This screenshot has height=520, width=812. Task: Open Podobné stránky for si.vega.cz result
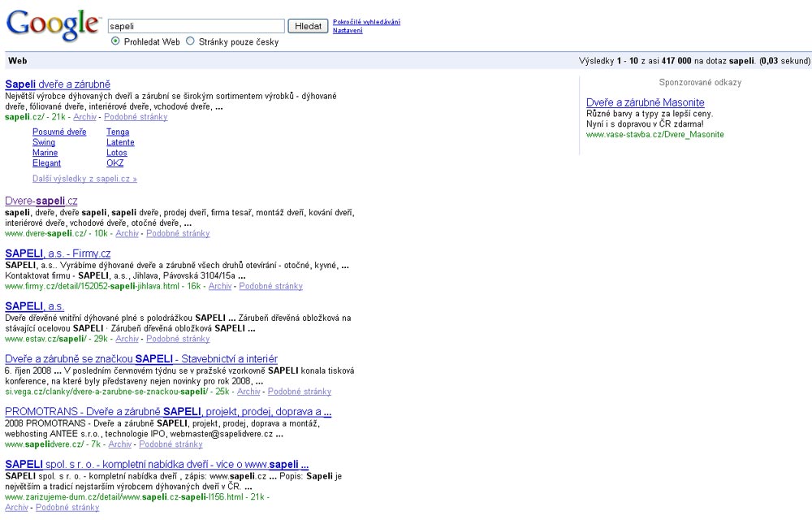point(300,392)
